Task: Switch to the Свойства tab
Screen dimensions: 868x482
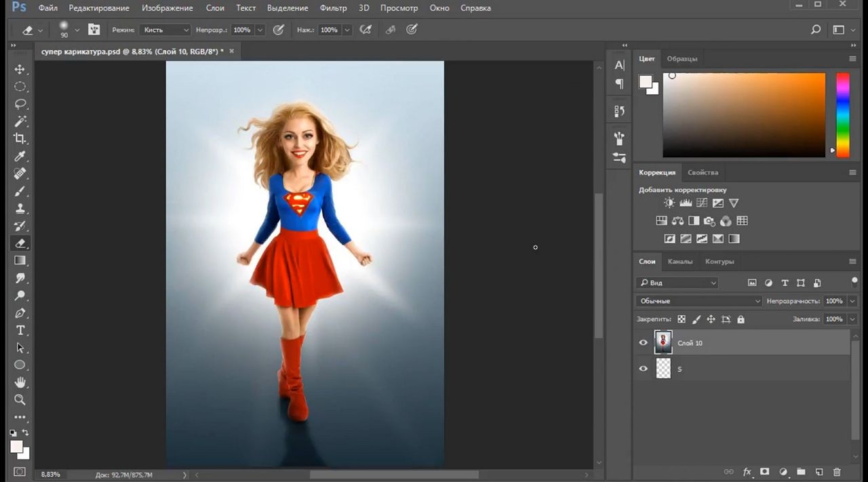Action: click(x=703, y=172)
